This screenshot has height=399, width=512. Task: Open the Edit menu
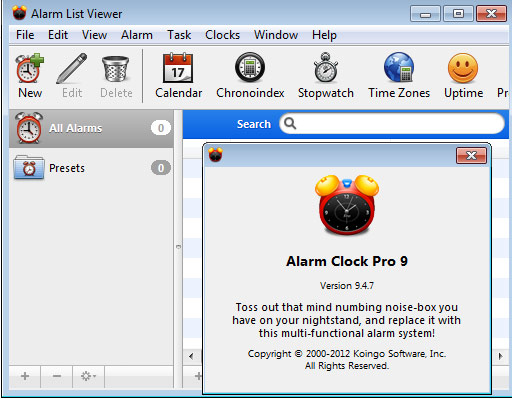pyautogui.click(x=58, y=35)
